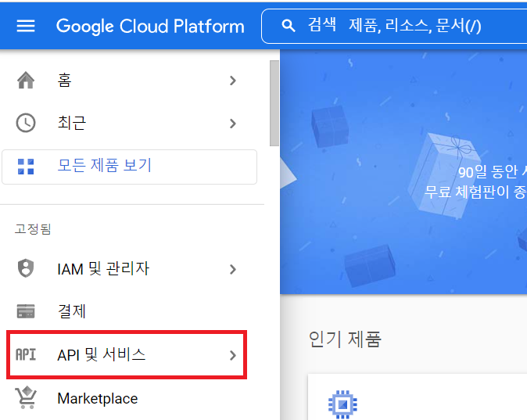Click the Home house icon
The width and height of the screenshot is (527, 420).
click(x=26, y=81)
